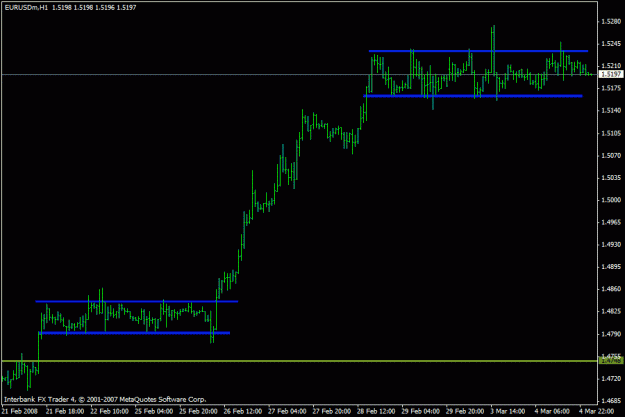Click the 1.4965 price axis label

coord(611,222)
